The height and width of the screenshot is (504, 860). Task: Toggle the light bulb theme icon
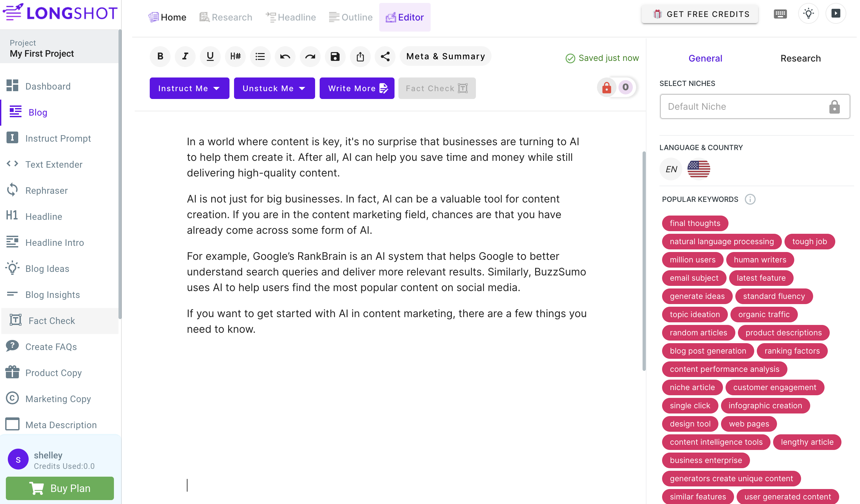click(808, 14)
